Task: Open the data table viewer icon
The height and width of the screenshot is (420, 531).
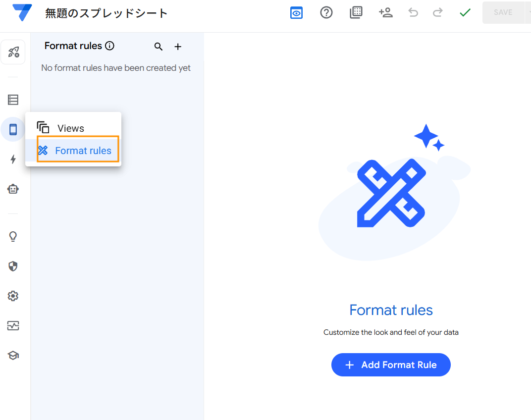Action: click(356, 13)
